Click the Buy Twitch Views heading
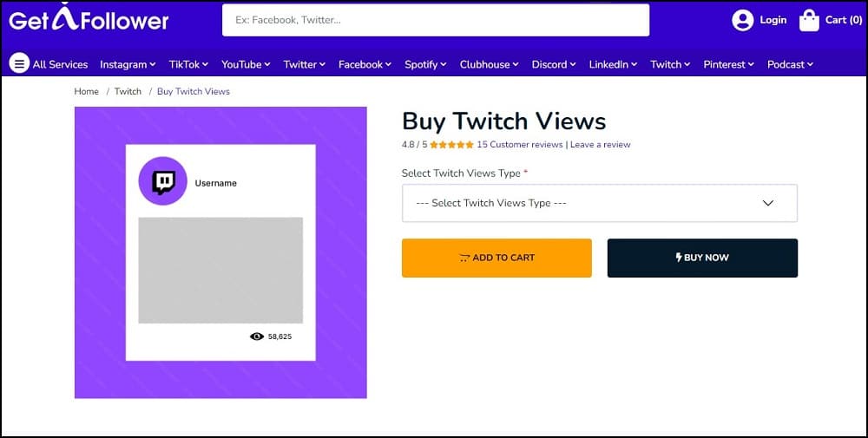This screenshot has height=438, width=868. [x=503, y=121]
